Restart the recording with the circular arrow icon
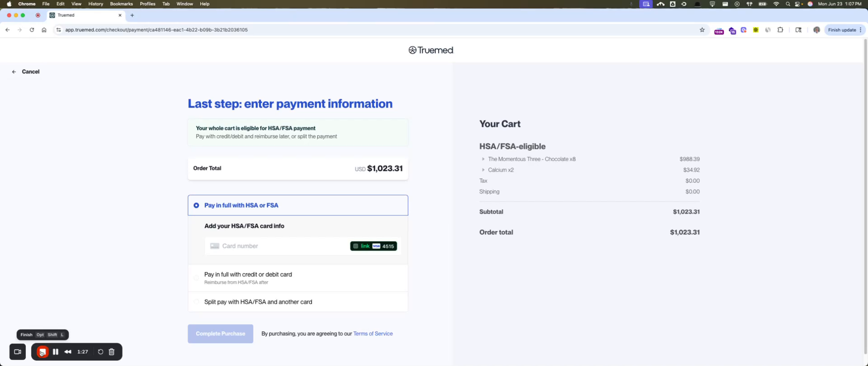This screenshot has width=868, height=366. tap(100, 352)
